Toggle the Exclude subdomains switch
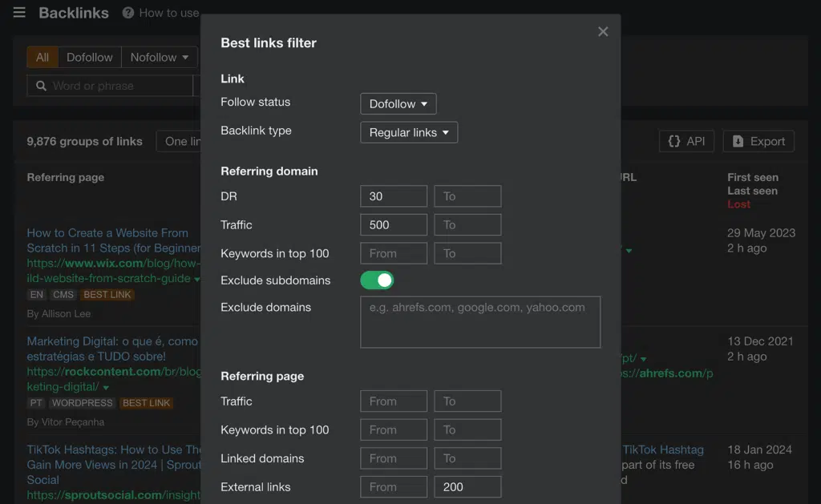821x504 pixels. [x=377, y=280]
